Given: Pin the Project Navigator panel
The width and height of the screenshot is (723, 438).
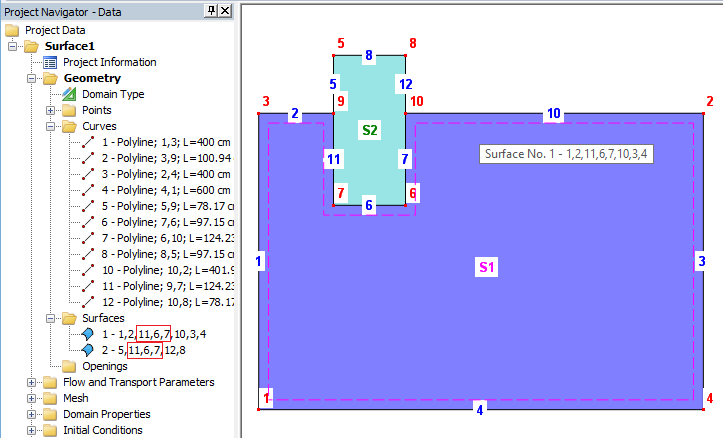Looking at the screenshot, I should point(211,11).
